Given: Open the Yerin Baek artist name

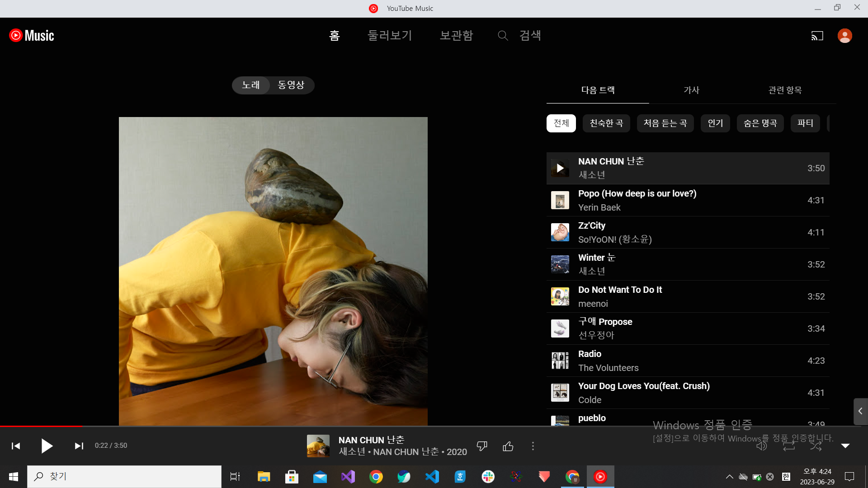Looking at the screenshot, I should coord(599,207).
